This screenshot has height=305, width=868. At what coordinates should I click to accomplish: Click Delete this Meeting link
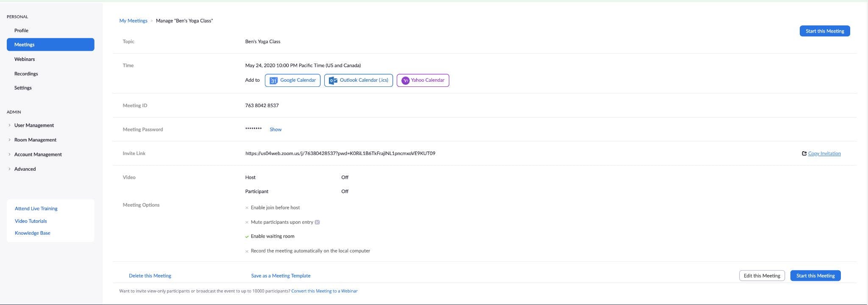tap(150, 276)
